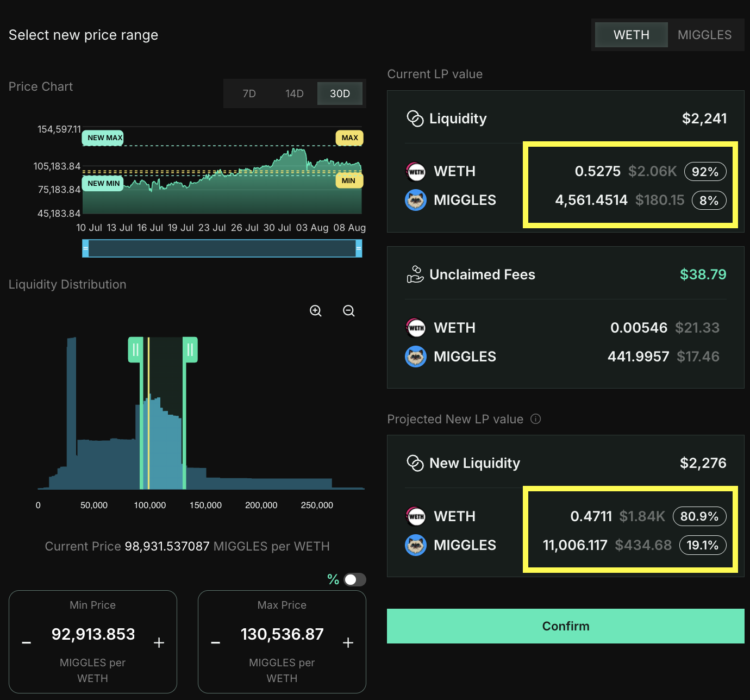The height and width of the screenshot is (700, 750).
Task: Decrease the Min Price with the minus stepper
Action: pos(26,642)
